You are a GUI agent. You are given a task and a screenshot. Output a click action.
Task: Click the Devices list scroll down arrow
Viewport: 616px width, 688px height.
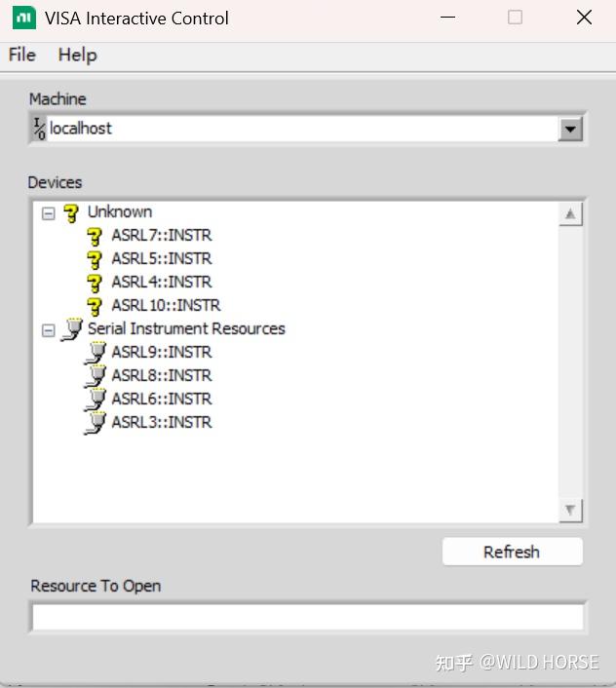click(x=570, y=511)
